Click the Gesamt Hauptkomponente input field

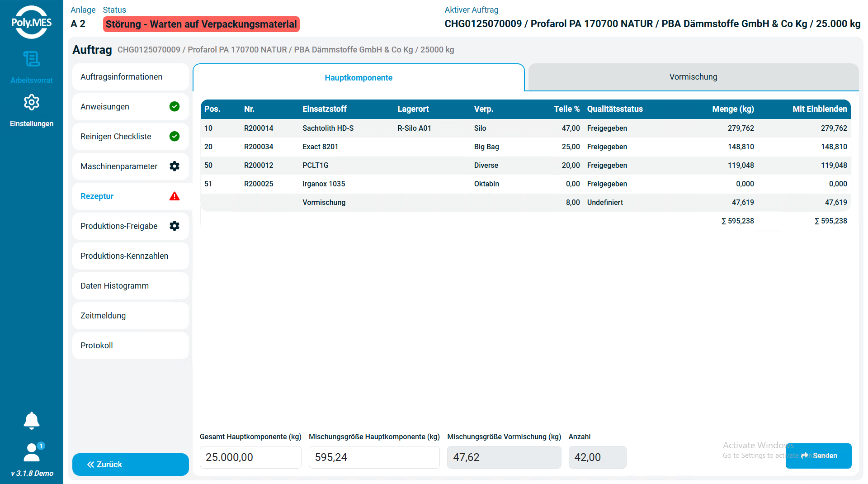click(250, 457)
